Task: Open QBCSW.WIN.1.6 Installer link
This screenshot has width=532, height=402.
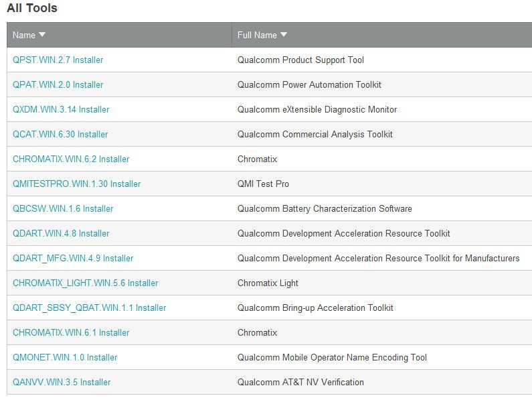Action: [x=63, y=208]
